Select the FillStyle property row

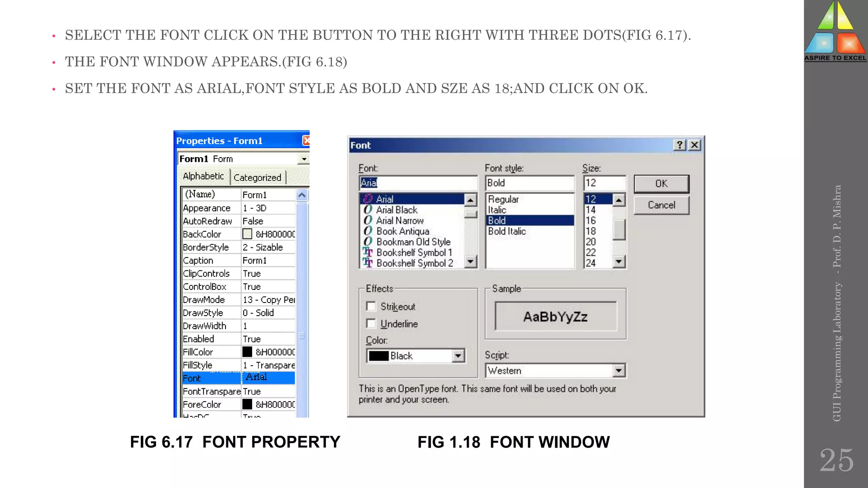(239, 365)
